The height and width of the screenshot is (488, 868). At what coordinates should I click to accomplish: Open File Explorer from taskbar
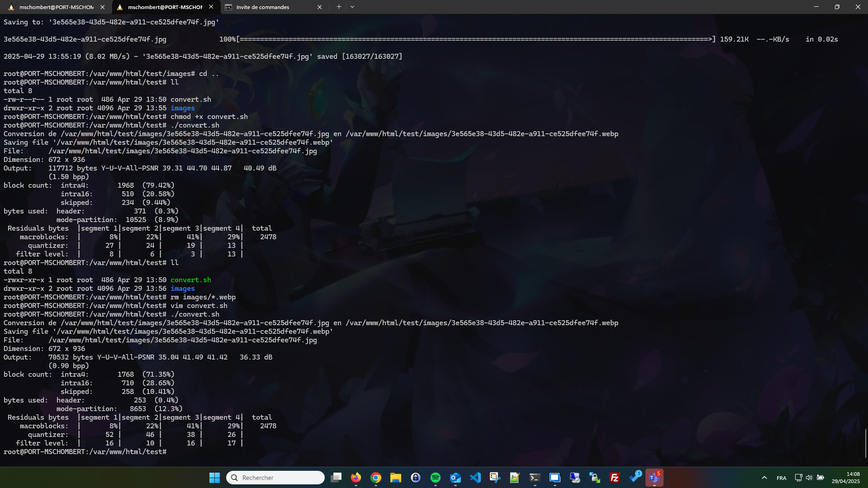coord(396,478)
